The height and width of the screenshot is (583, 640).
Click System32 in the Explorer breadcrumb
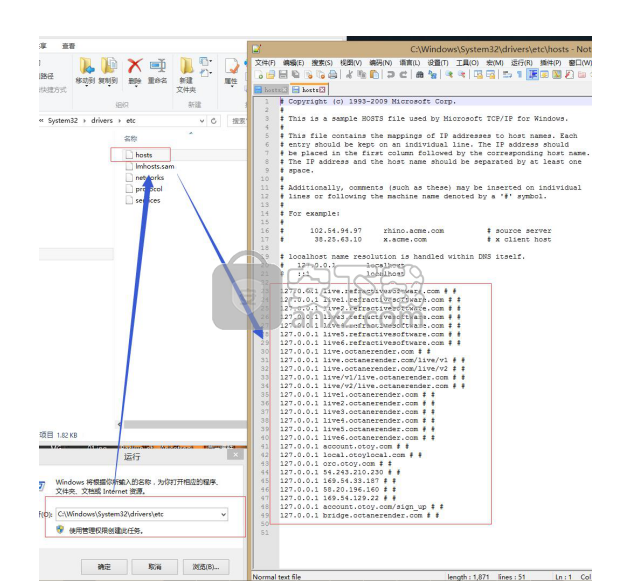tap(62, 121)
